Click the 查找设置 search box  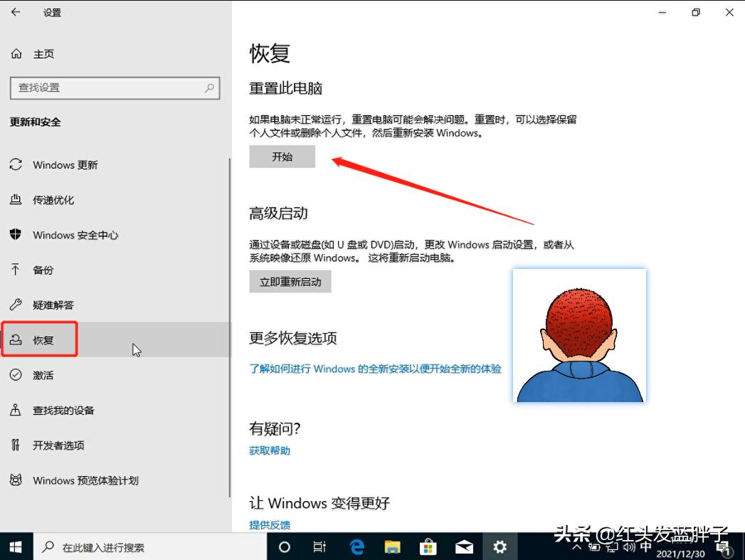(x=114, y=88)
